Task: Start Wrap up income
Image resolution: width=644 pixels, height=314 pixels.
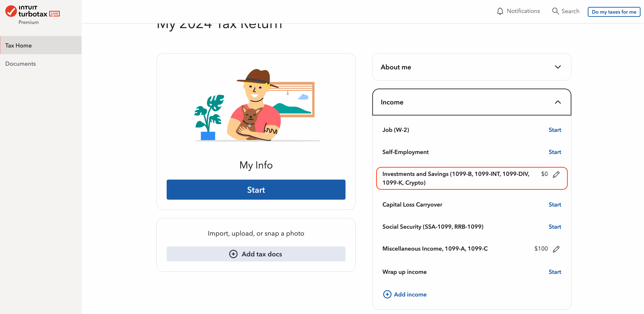Action: tap(555, 272)
